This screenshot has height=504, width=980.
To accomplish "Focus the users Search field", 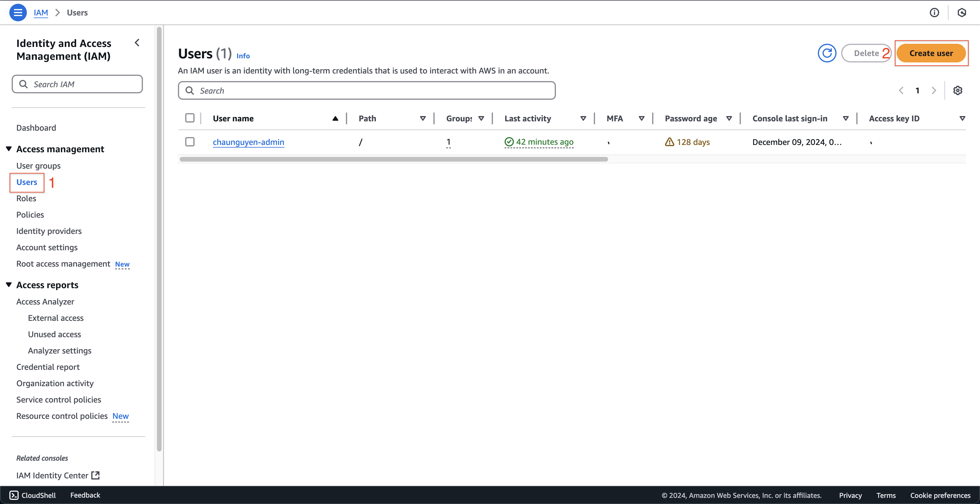I will click(x=367, y=90).
